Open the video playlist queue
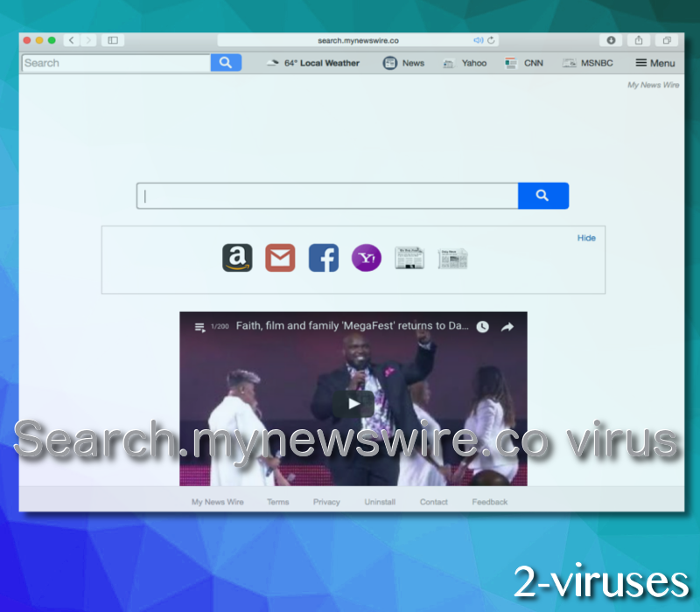Viewport: 700px width, 612px height. click(199, 326)
